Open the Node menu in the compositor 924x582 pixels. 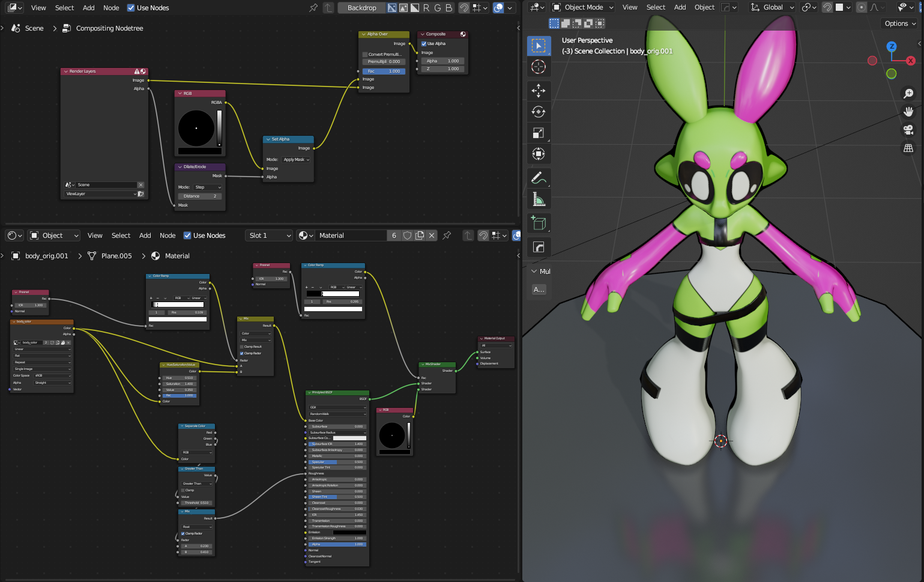click(111, 8)
